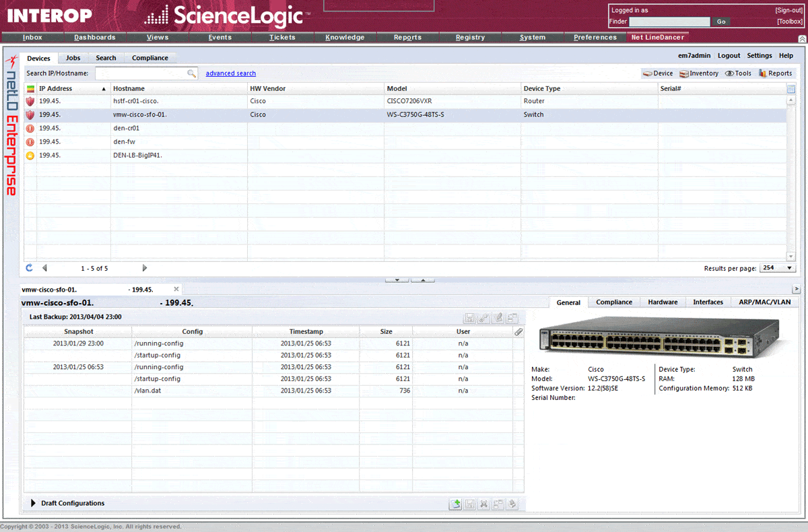This screenshot has height=532, width=808.
Task: Click the arrow button at right of device tabs
Action: coord(796,289)
